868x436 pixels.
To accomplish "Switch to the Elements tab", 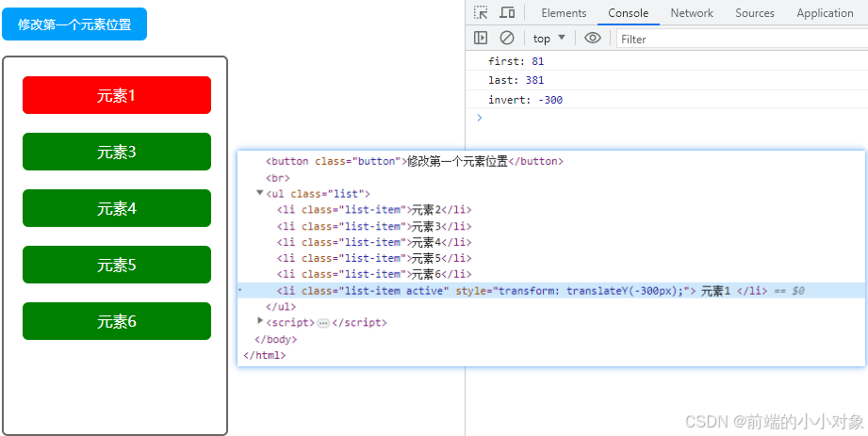I will [564, 13].
